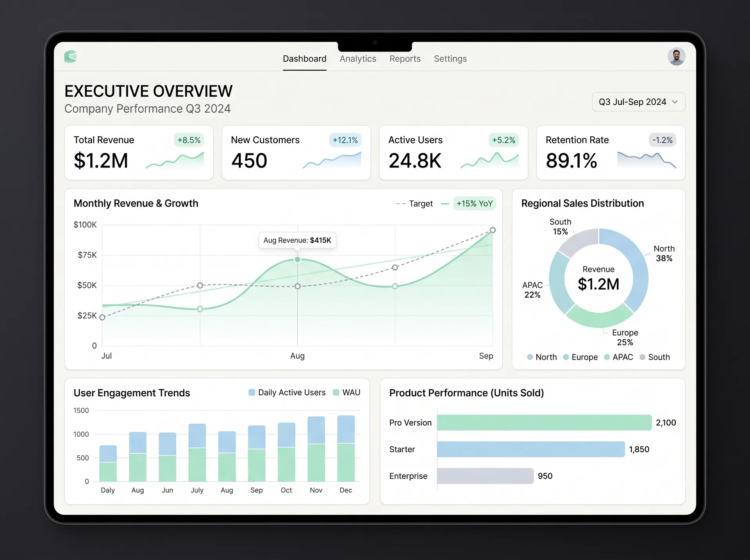Switch to the Dashboard tab
This screenshot has width=750, height=560.
pyautogui.click(x=305, y=59)
